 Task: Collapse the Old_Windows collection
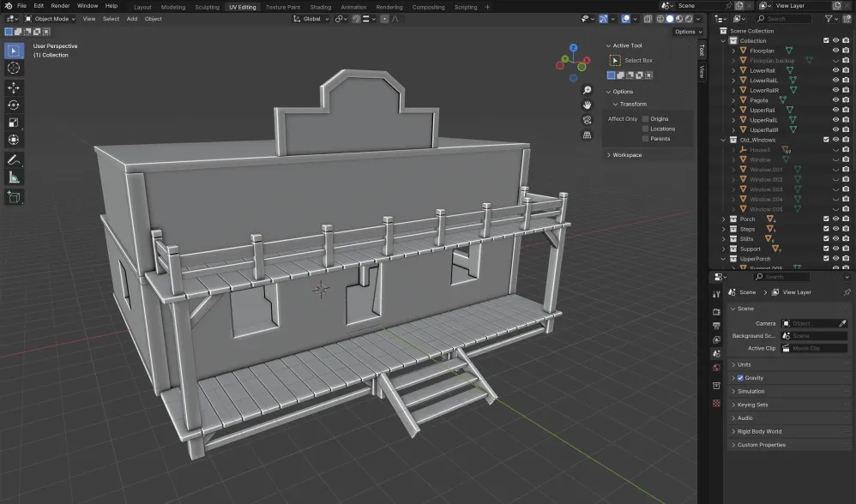725,140
